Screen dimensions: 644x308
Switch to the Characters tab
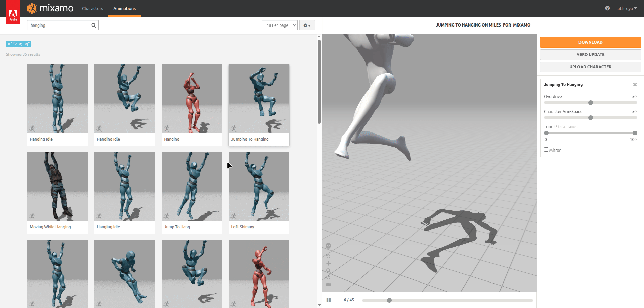[x=92, y=8]
